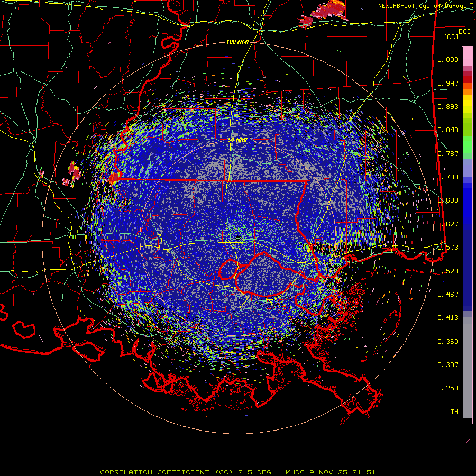Select the 0.467 value on the color scale
Screen dimensions: 476x476
coord(448,294)
